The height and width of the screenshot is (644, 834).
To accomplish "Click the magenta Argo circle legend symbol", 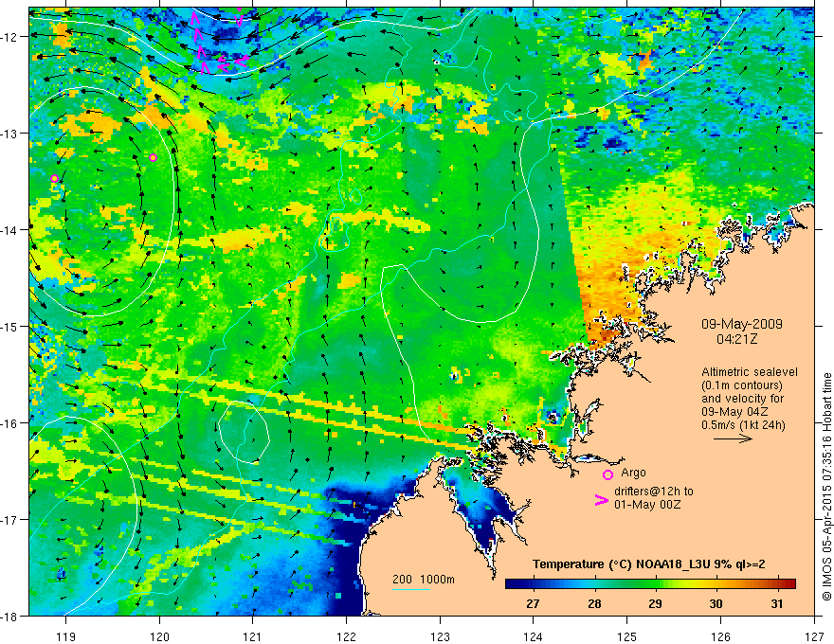I will click(607, 474).
